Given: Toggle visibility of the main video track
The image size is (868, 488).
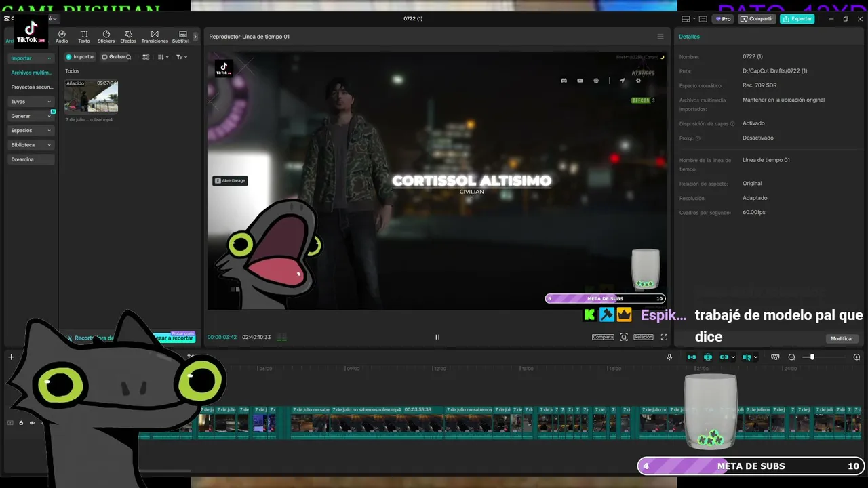Looking at the screenshot, I should pyautogui.click(x=32, y=423).
